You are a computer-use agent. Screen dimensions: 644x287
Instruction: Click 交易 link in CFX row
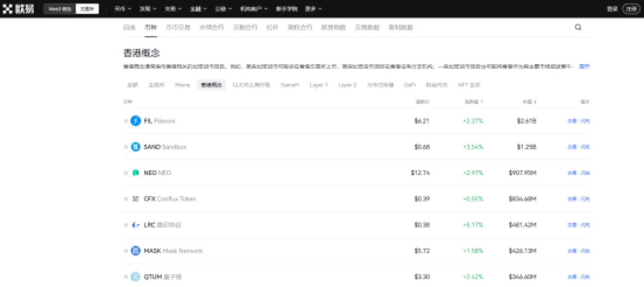coord(572,199)
